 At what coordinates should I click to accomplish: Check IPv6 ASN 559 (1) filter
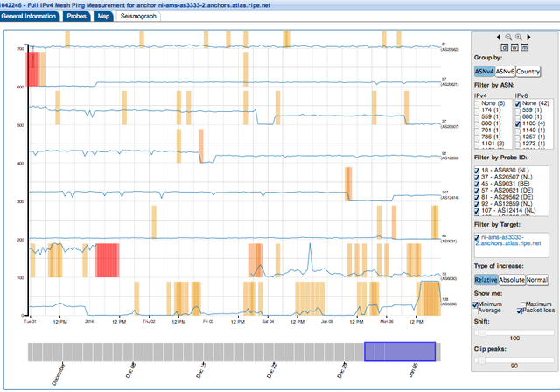[518, 110]
